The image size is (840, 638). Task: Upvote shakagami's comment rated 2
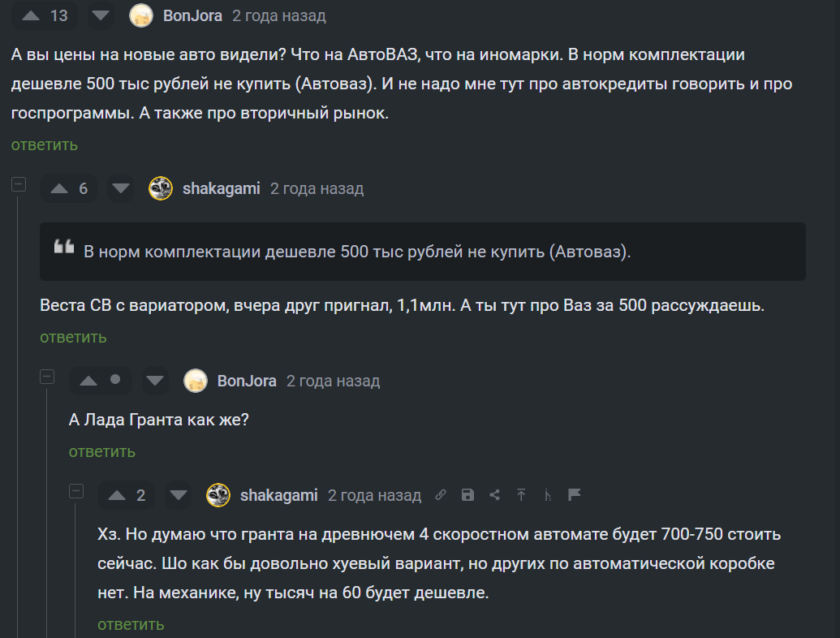click(117, 495)
